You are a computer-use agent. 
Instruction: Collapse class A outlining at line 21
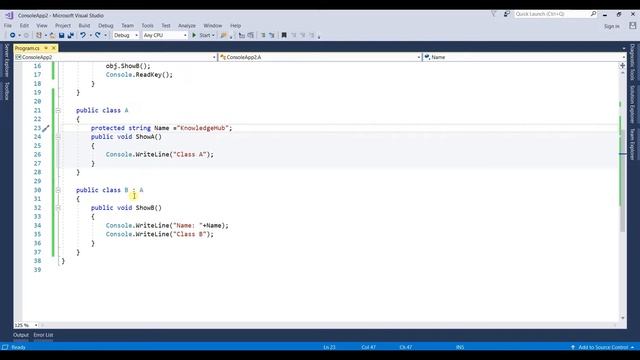pyautogui.click(x=58, y=111)
